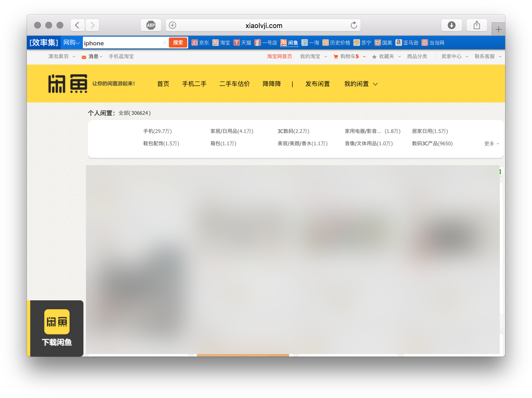Select the 闲鱼 site shortcut
Image resolution: width=532 pixels, height=398 pixels.
coord(289,43)
